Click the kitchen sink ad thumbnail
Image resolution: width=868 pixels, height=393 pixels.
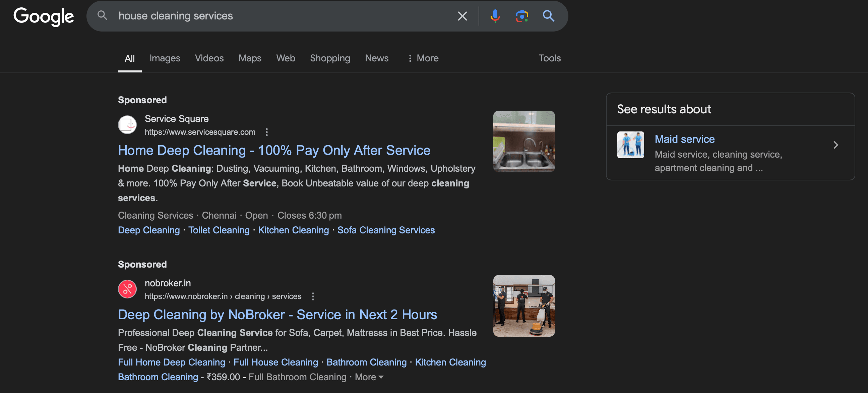click(x=523, y=141)
